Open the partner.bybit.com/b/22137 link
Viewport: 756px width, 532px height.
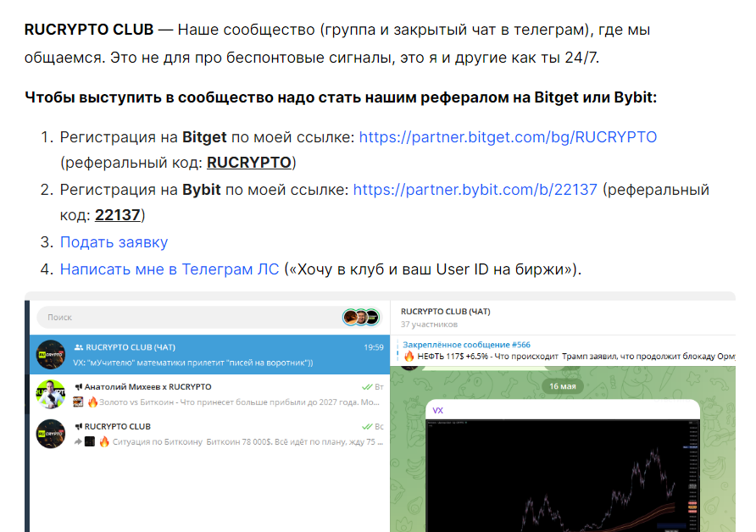point(475,190)
